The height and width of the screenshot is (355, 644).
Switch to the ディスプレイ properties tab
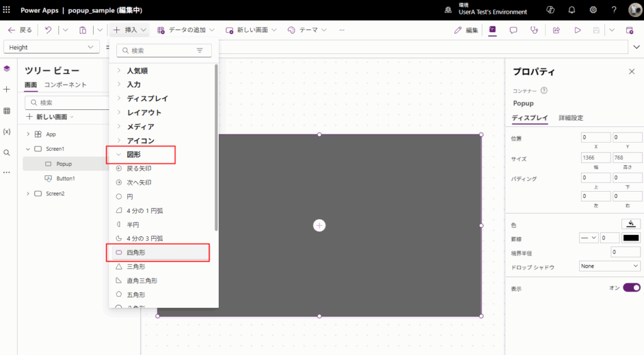pyautogui.click(x=530, y=117)
